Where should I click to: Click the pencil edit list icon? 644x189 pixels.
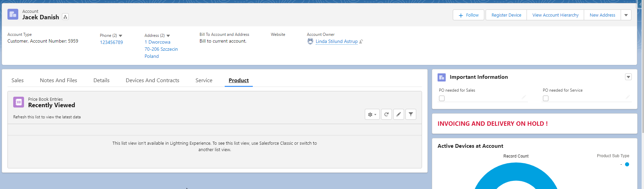pyautogui.click(x=398, y=115)
